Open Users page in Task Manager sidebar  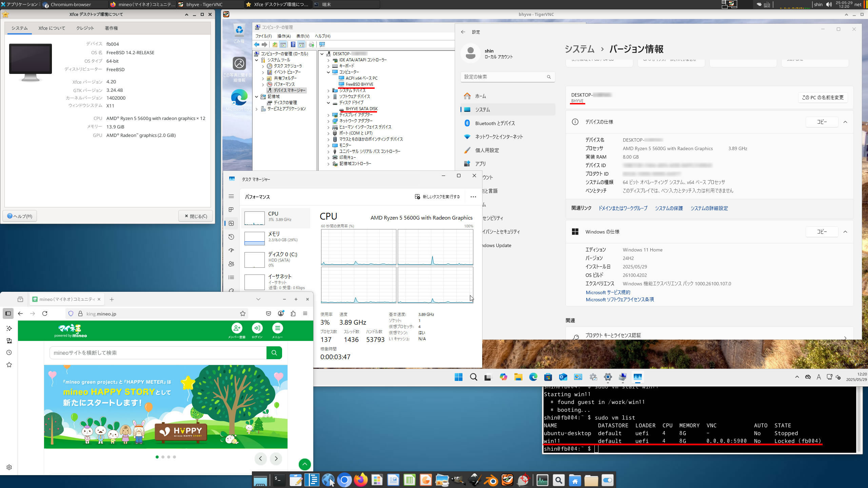click(x=231, y=264)
